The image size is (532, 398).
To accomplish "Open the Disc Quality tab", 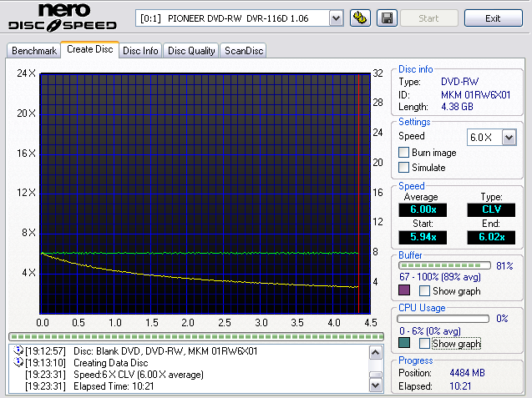I will [191, 51].
